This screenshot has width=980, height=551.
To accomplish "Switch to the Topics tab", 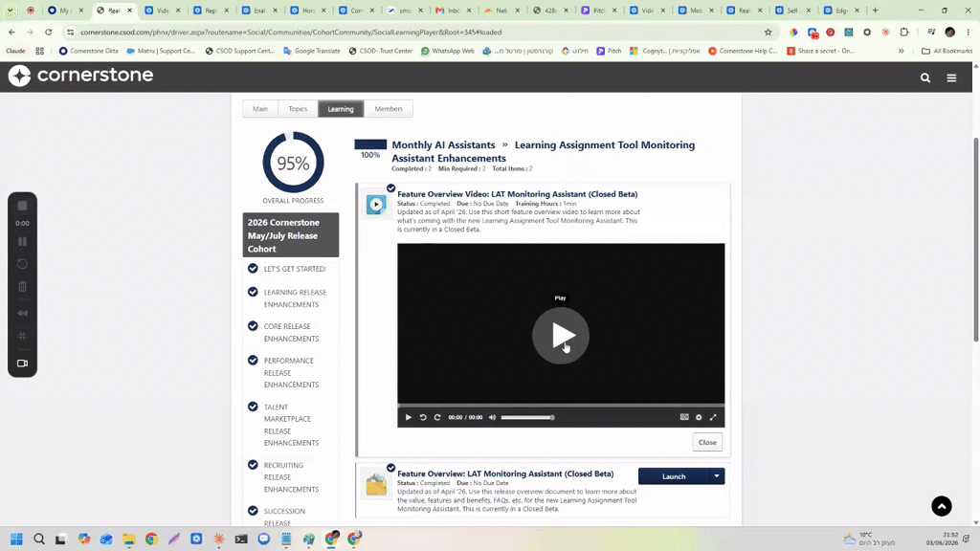I will [x=299, y=109].
